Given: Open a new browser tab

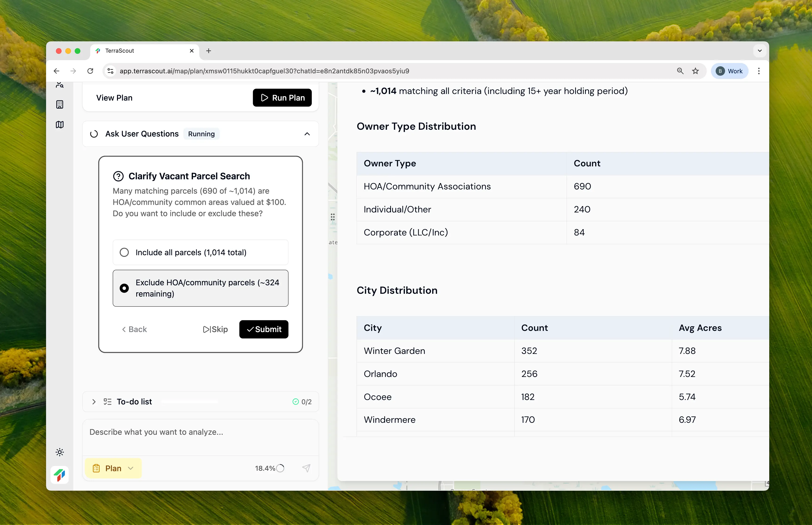Looking at the screenshot, I should pyautogui.click(x=209, y=51).
